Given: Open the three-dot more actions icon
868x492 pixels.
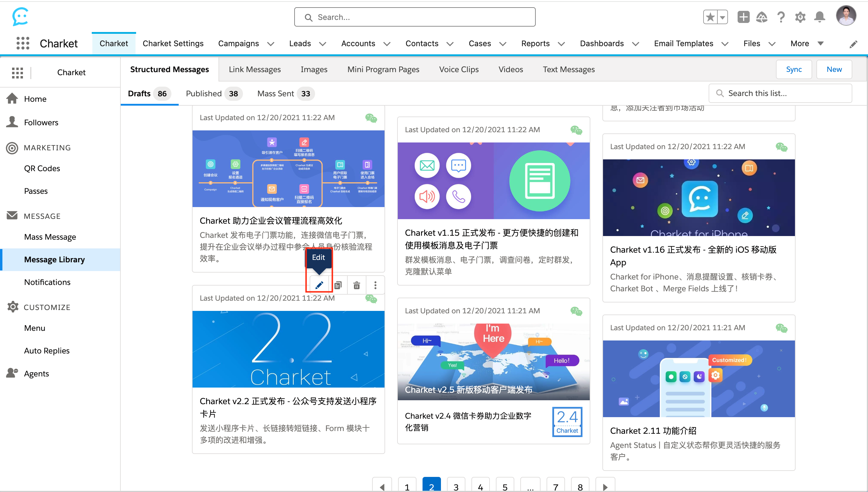Looking at the screenshot, I should coord(375,285).
